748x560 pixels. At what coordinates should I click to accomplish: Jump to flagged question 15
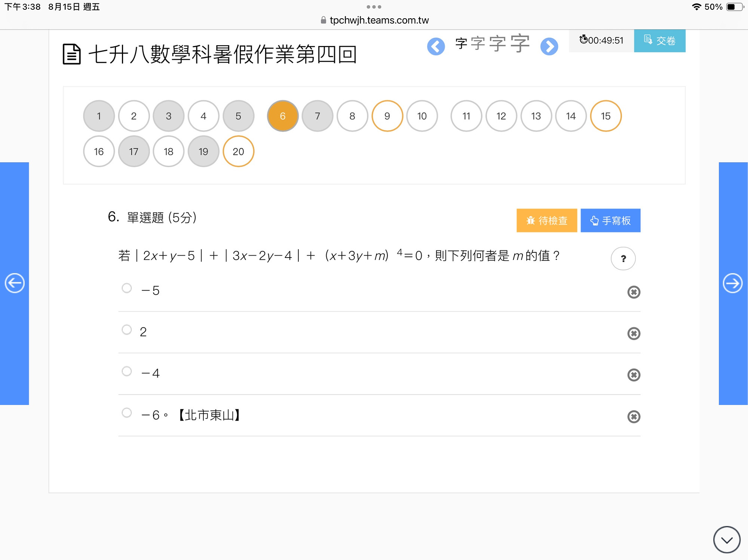[x=606, y=116]
